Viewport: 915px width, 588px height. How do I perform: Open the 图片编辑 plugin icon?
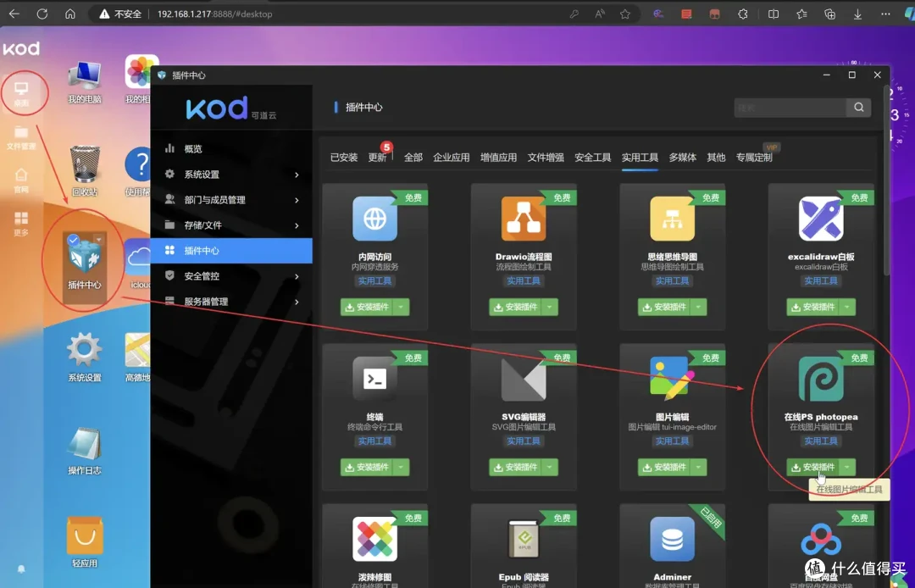(x=672, y=380)
